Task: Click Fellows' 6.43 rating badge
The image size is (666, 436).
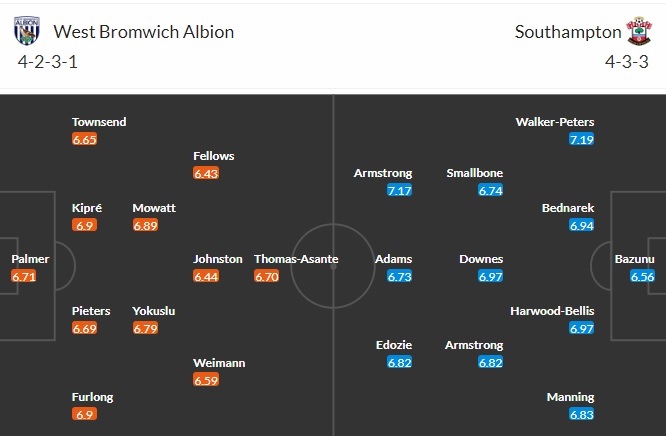Action: tap(206, 174)
